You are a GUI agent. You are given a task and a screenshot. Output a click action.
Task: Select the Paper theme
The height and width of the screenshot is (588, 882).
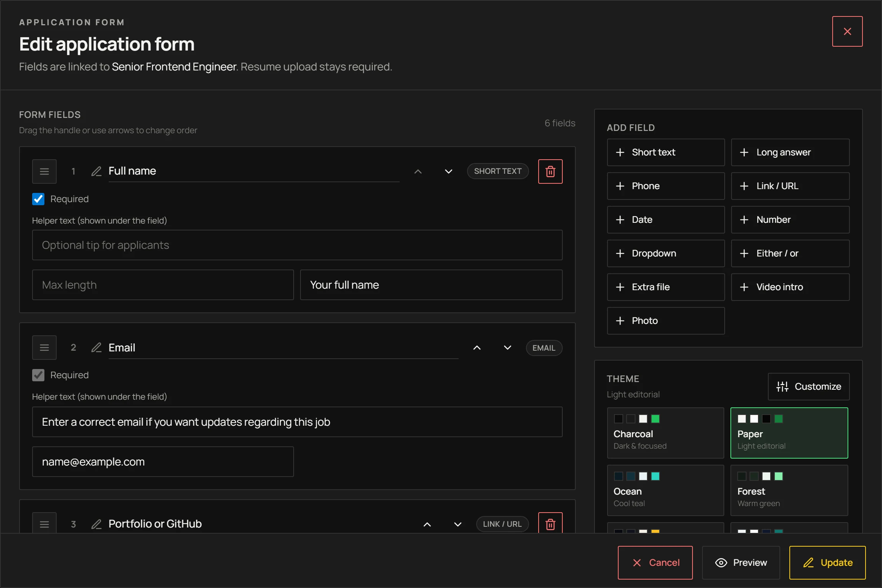789,433
